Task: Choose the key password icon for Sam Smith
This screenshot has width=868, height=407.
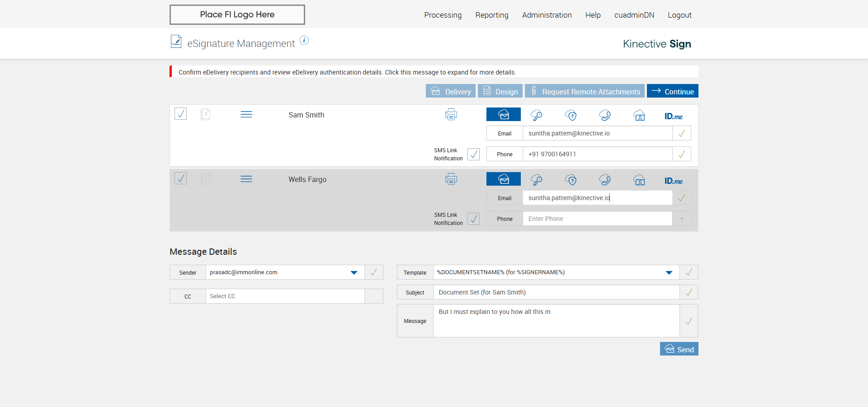Action: coord(537,115)
